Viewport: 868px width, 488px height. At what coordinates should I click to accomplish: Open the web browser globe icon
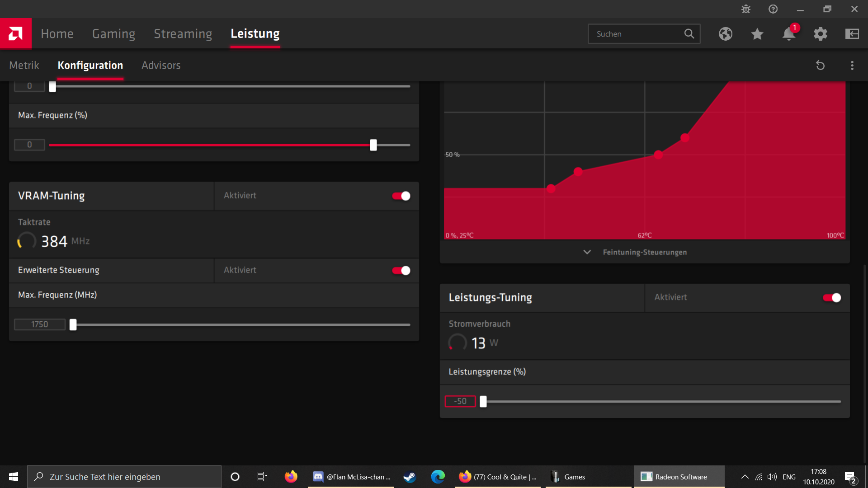point(726,34)
